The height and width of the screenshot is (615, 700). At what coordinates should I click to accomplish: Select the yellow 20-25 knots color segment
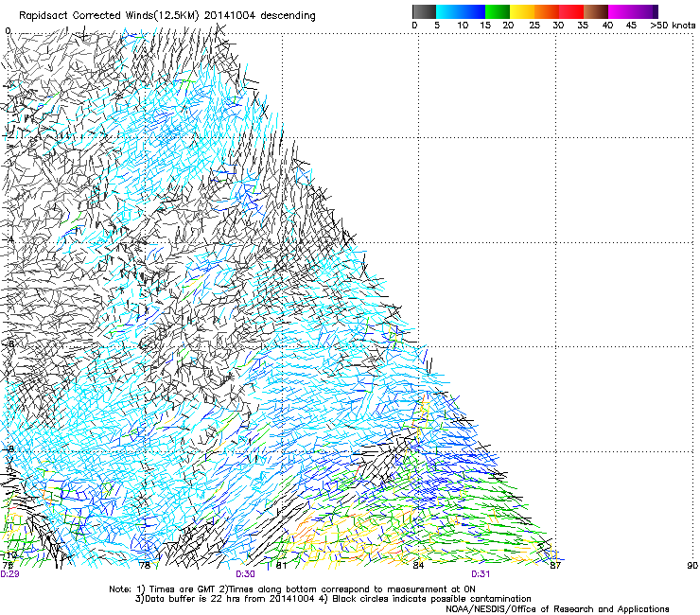(x=522, y=11)
